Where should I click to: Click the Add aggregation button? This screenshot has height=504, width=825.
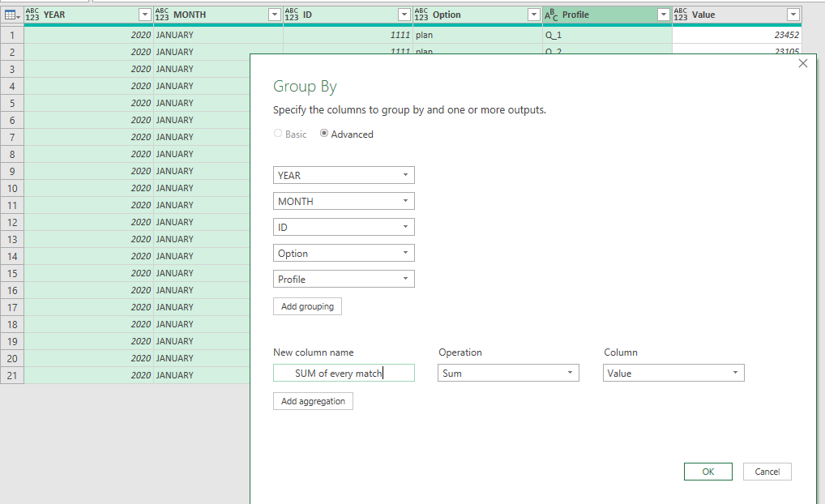coord(313,401)
